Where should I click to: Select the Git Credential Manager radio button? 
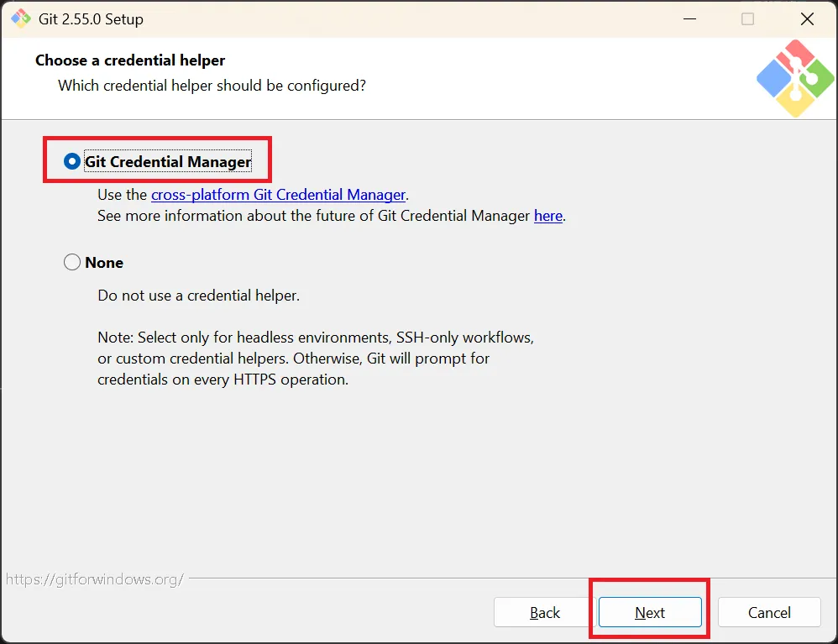pos(72,161)
